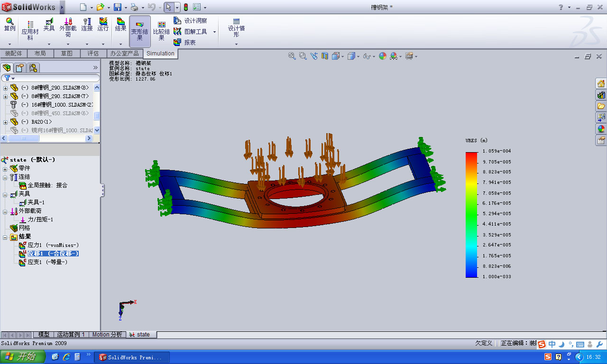The height and width of the screenshot is (364, 607).
Task: Click the URES color legend bar
Action: coord(471,214)
